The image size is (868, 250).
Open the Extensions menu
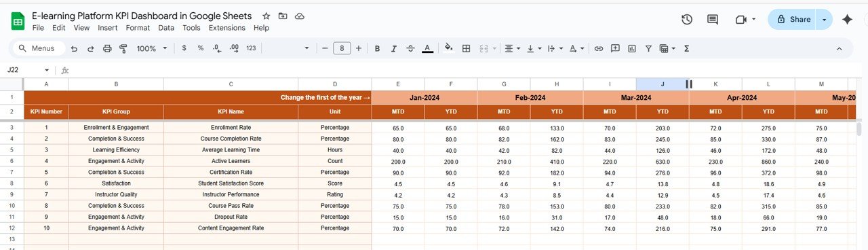227,28
